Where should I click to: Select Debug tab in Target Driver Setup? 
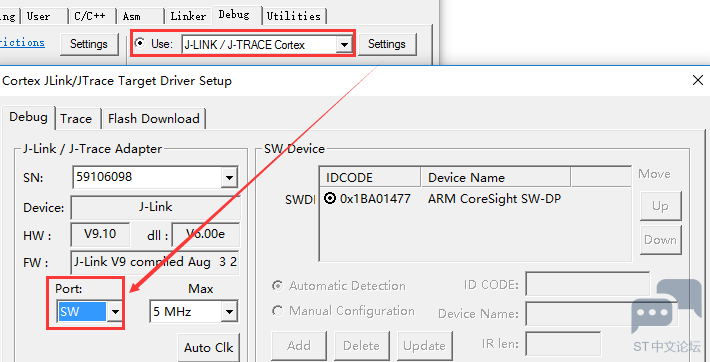pyautogui.click(x=28, y=117)
